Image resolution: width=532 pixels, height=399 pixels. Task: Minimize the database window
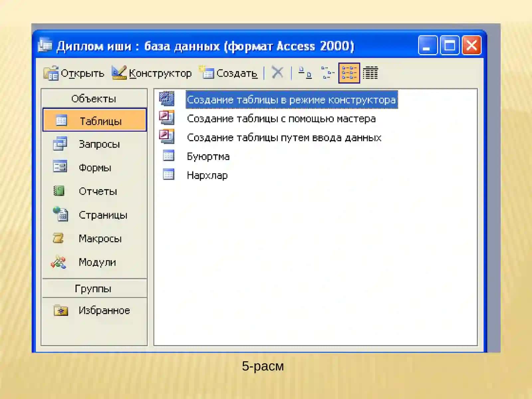[428, 45]
